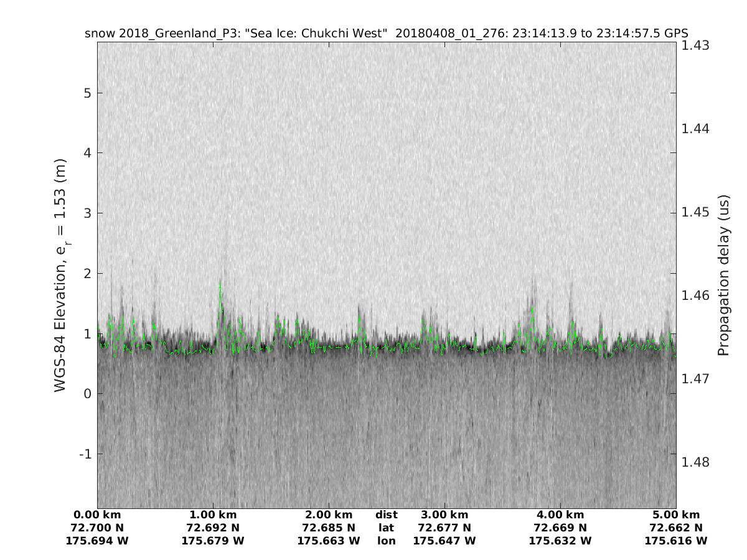
Task: Click the 'lon' legend label
Action: pyautogui.click(x=386, y=541)
